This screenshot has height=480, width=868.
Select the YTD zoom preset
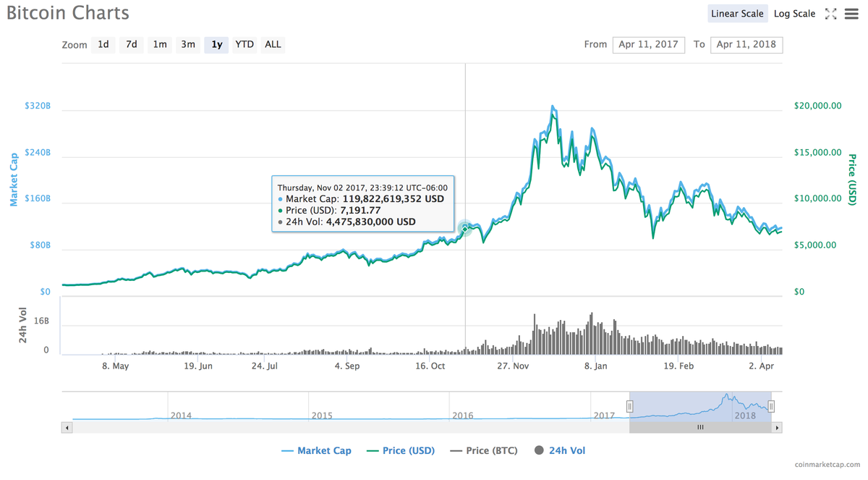coord(244,44)
